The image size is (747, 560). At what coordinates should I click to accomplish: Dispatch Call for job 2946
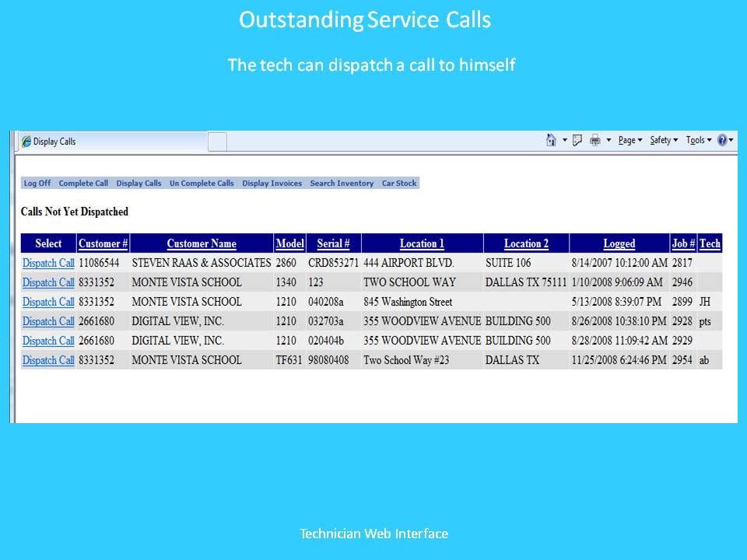click(48, 282)
